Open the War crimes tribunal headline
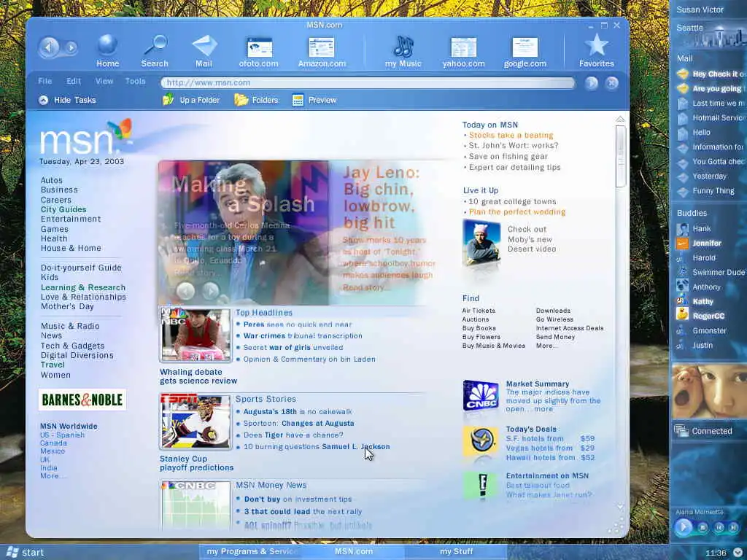Viewport: 747px width, 560px height. [x=303, y=335]
